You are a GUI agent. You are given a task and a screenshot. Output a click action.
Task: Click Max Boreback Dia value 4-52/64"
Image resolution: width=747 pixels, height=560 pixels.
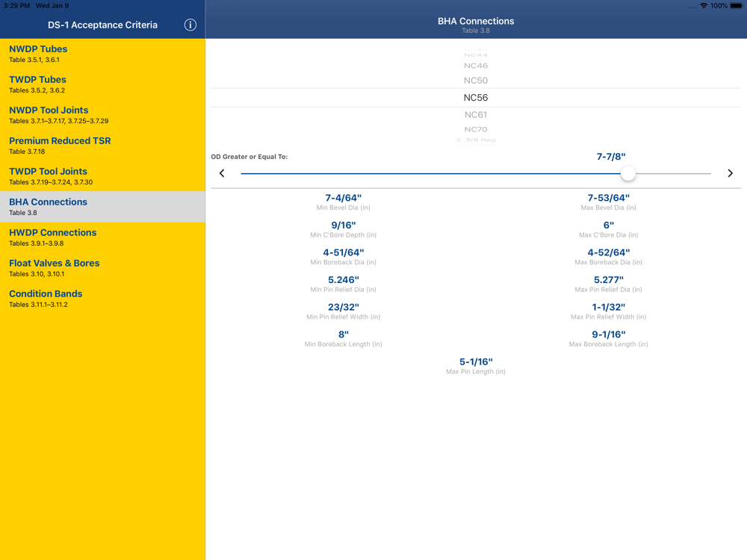[x=608, y=252]
